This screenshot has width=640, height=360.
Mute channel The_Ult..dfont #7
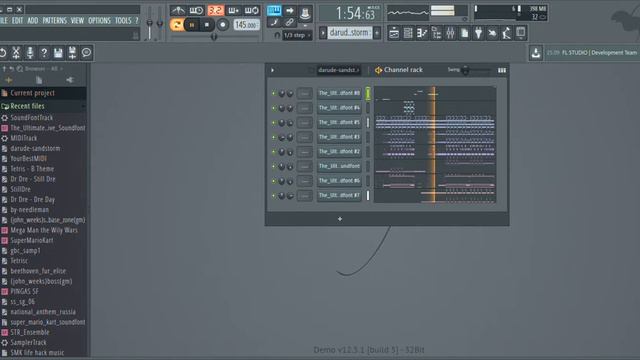(x=273, y=196)
